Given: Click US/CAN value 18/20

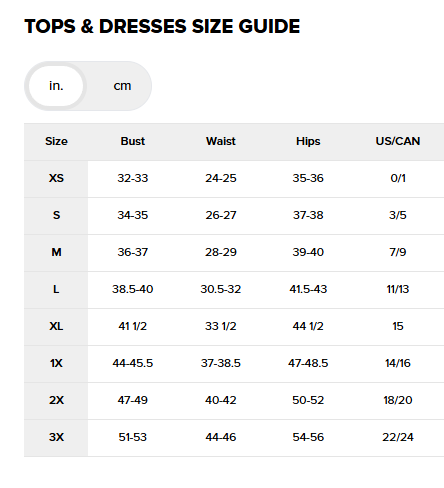Looking at the screenshot, I should (x=398, y=400).
